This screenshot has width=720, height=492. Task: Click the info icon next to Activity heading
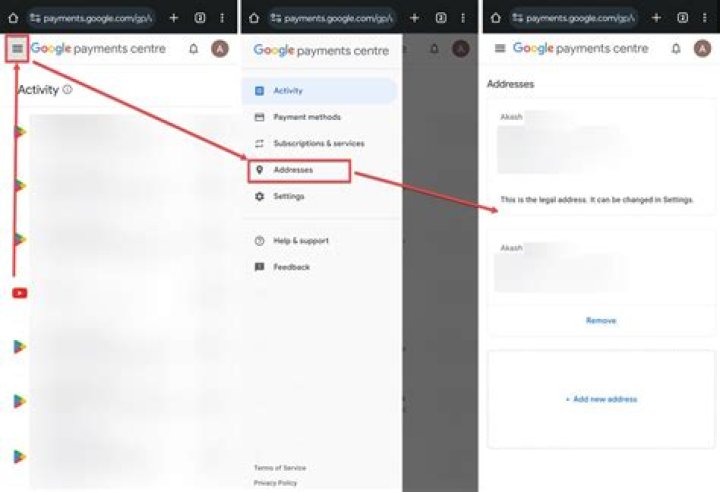68,90
